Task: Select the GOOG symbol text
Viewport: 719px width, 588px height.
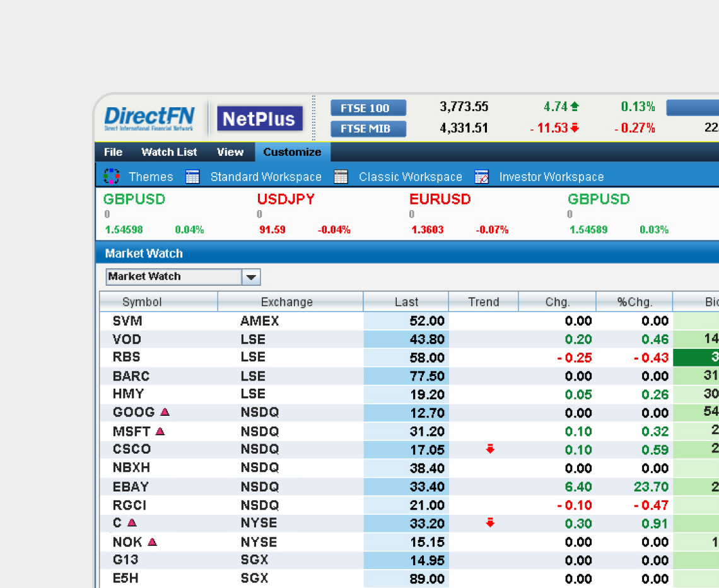Action: point(134,412)
